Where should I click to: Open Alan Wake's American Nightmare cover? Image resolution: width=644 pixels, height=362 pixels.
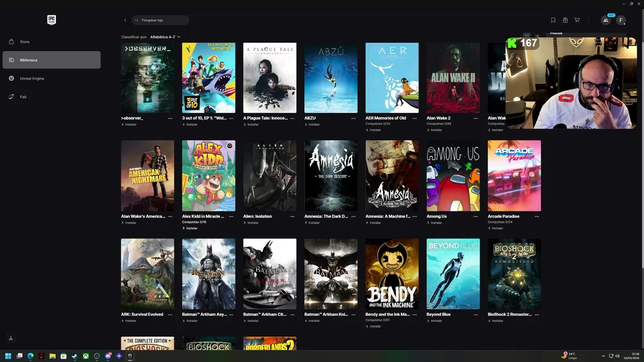pos(147,176)
